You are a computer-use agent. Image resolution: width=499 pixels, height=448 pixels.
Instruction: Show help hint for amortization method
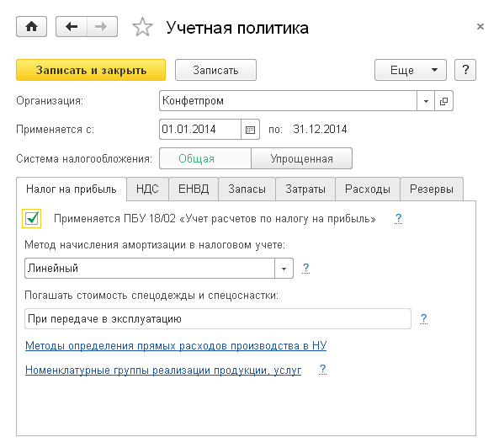[x=305, y=269]
